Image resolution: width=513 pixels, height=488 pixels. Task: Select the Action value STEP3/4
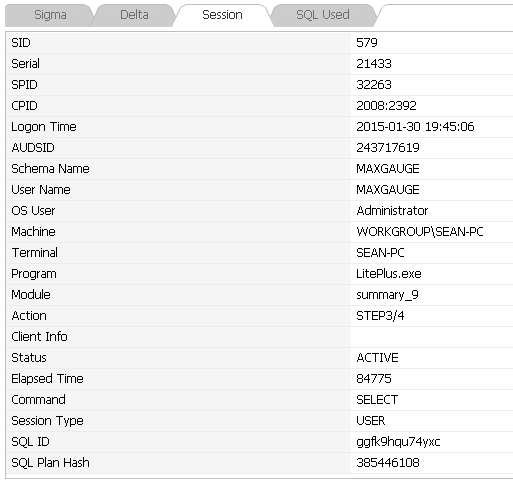pos(380,316)
